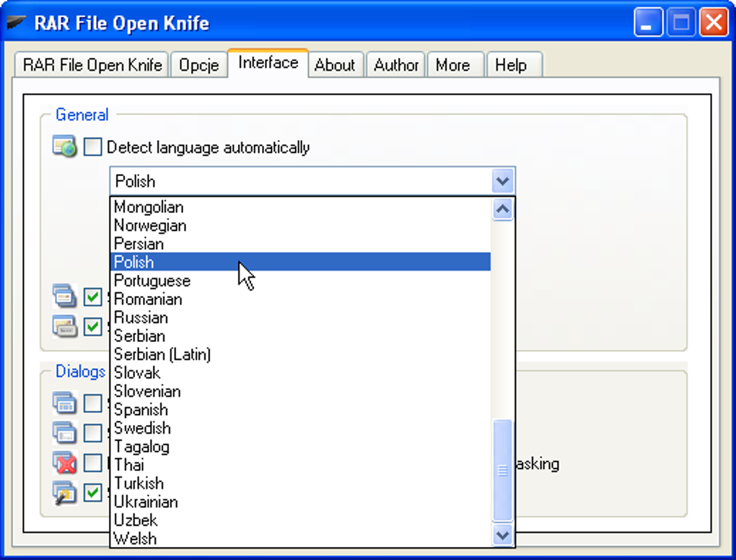
Task: Open the RAR File Open Knife tab
Action: [92, 65]
